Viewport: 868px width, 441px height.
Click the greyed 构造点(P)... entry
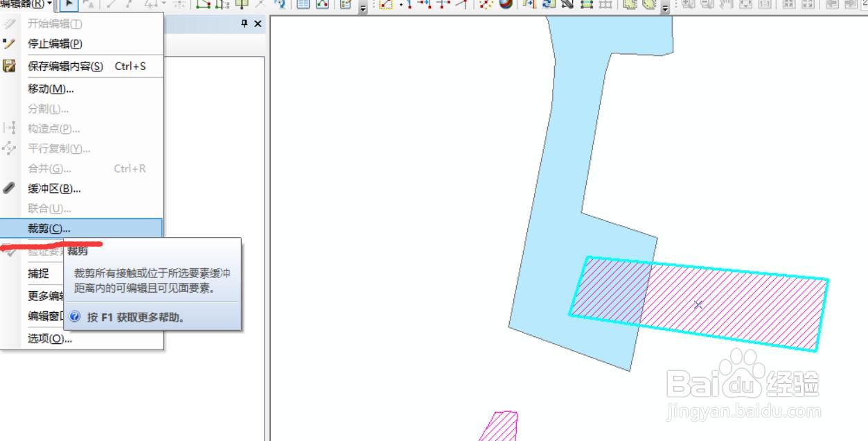(x=82, y=129)
